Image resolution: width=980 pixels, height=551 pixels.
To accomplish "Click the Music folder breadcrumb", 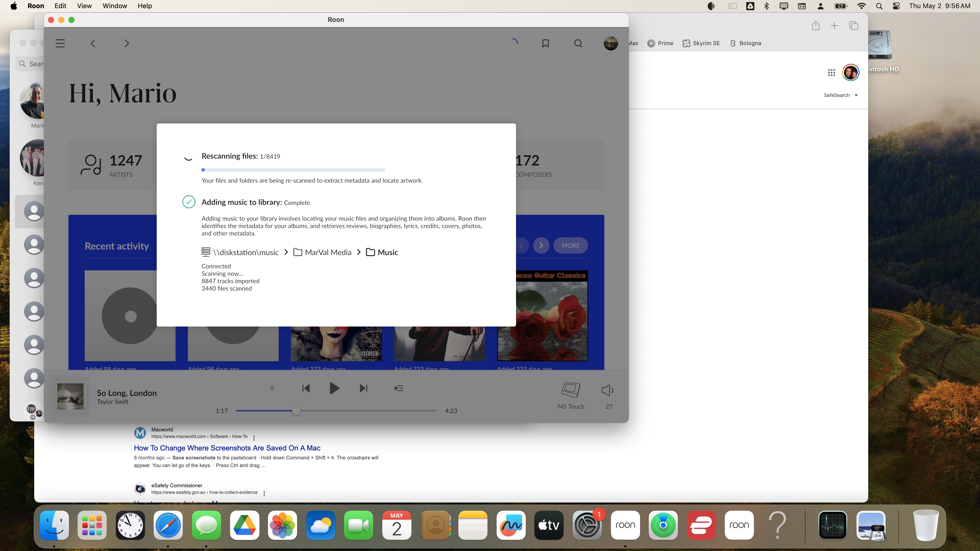I will click(382, 252).
